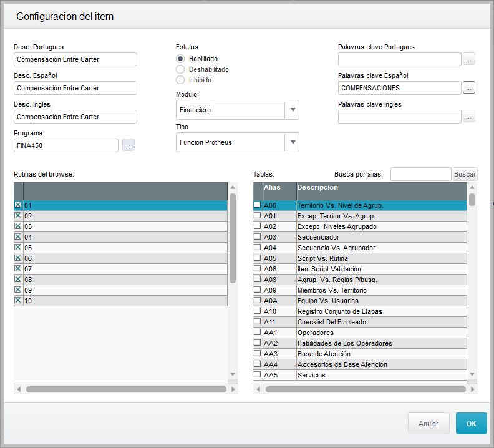Click the Alias column header

point(279,191)
